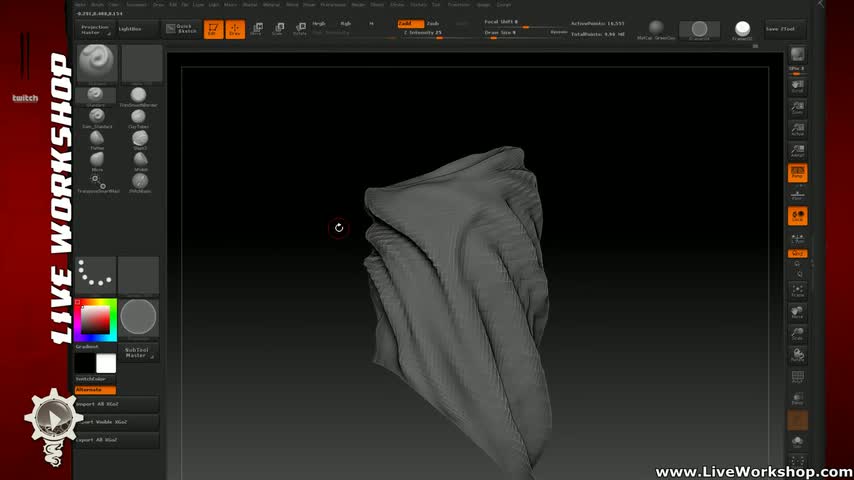Select the gray Framer material with ring icon
This screenshot has width=854, height=480.
click(699, 30)
